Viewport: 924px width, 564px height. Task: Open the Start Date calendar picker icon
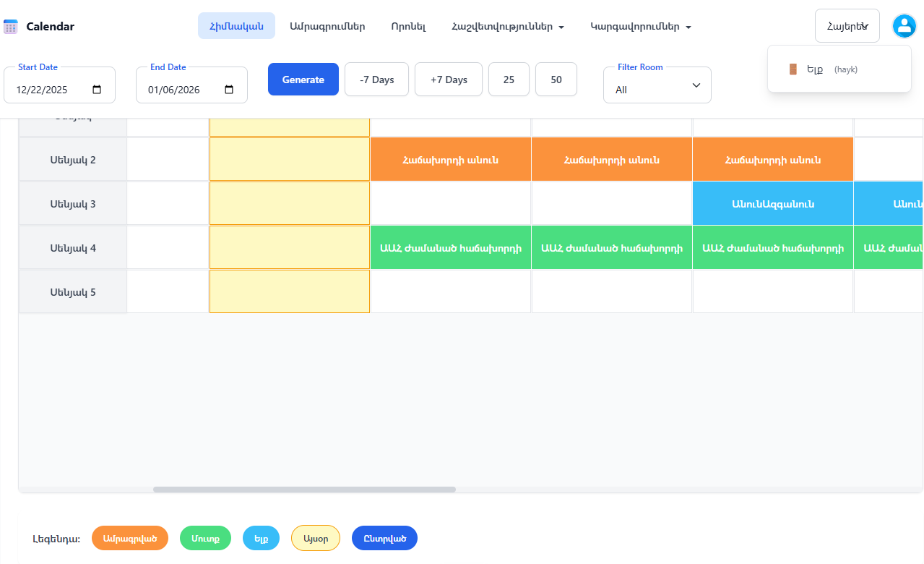(x=98, y=90)
